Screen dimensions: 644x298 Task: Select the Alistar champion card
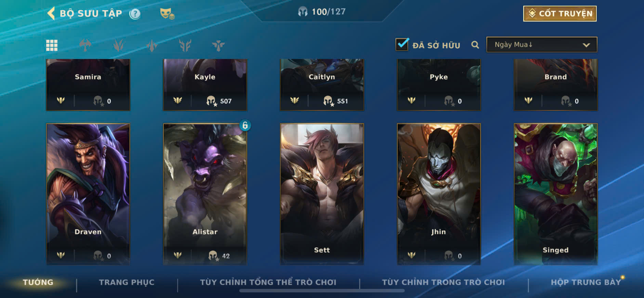[205, 194]
